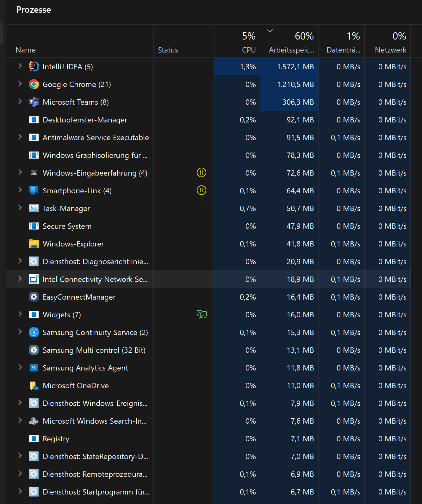This screenshot has width=422, height=504.
Task: Click the Prozesse page heading
Action: coord(34,10)
